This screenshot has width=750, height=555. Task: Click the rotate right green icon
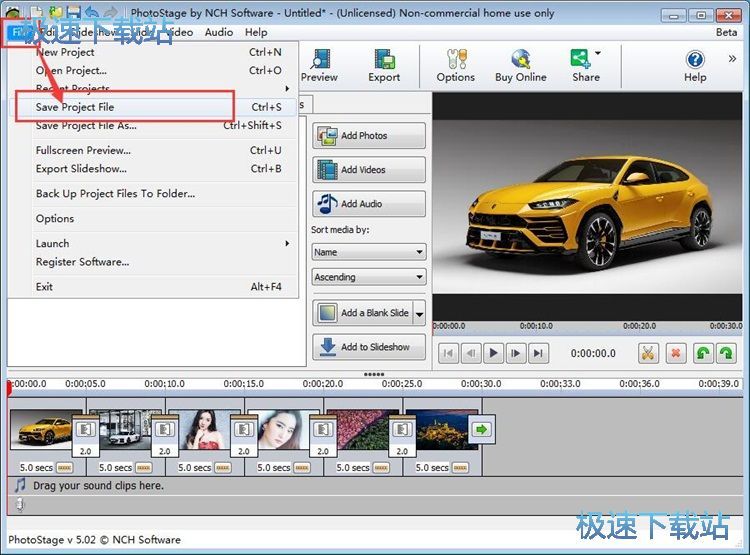[726, 353]
